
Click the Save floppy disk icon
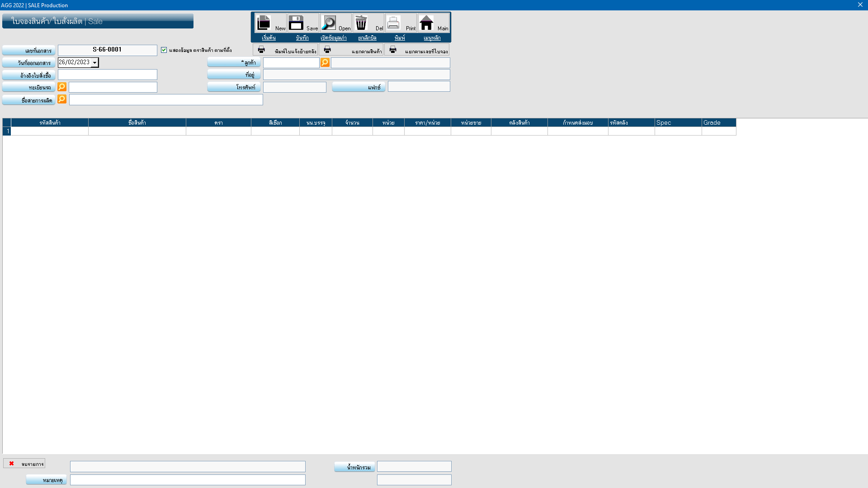[x=297, y=23]
